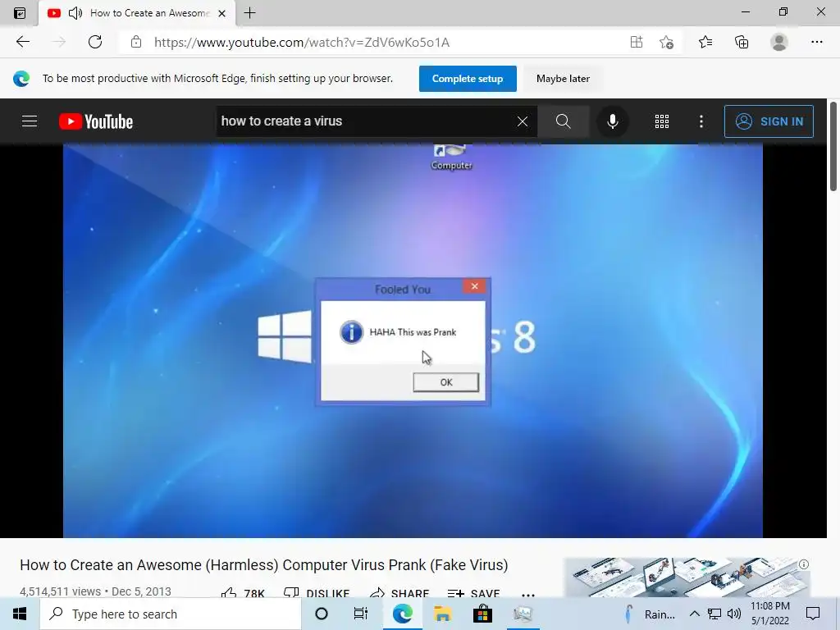The height and width of the screenshot is (630, 840).
Task: Run the YouTube search magnifier button
Action: 563,121
